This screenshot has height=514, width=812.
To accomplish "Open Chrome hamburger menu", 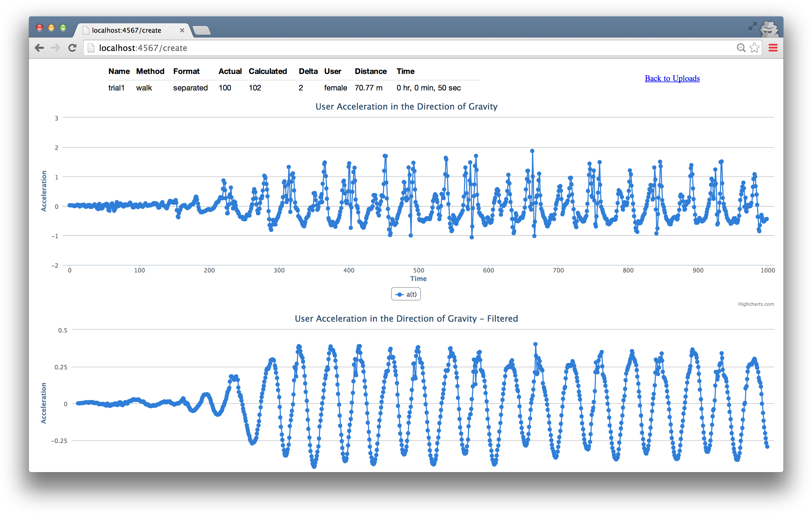I will click(x=773, y=48).
